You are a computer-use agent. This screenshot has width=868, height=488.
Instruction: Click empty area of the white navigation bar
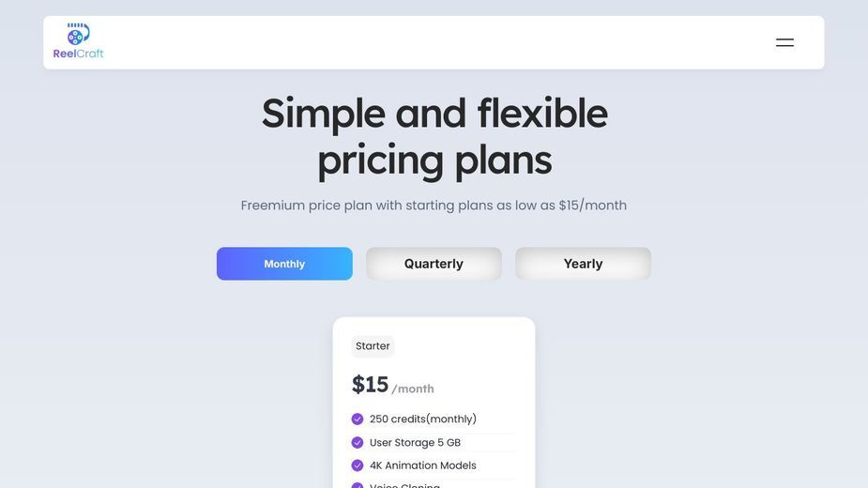pos(434,42)
